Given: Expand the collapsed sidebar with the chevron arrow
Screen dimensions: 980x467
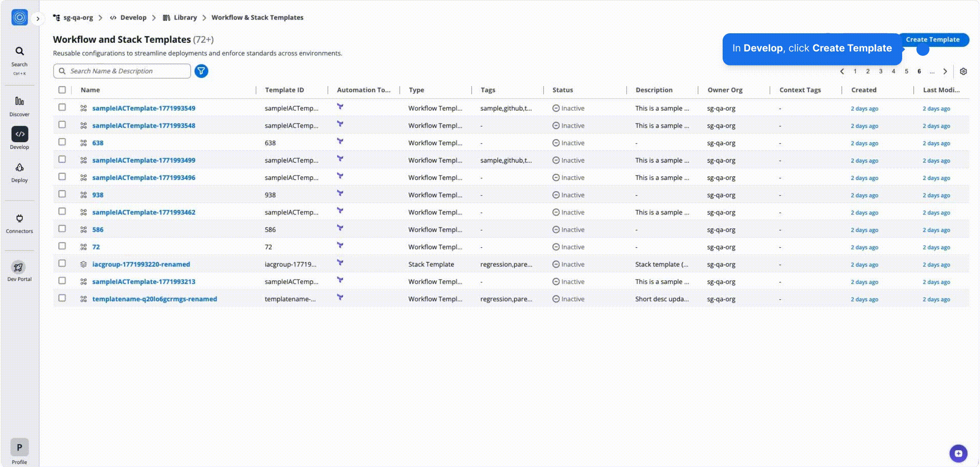Looking at the screenshot, I should 38,19.
